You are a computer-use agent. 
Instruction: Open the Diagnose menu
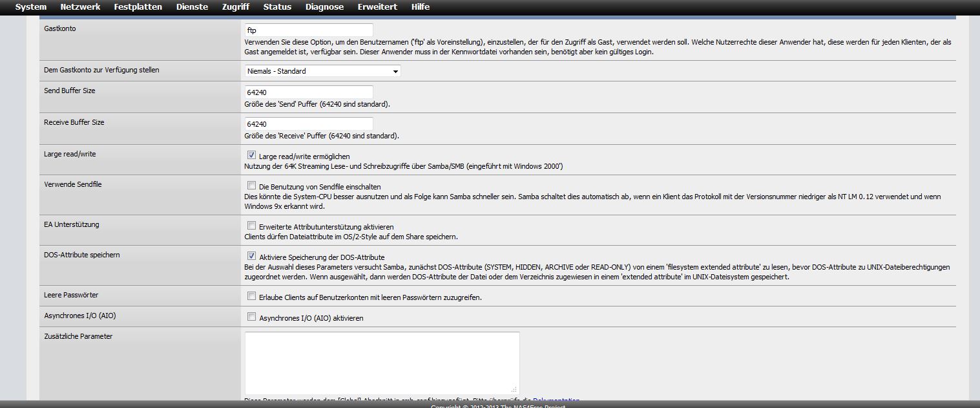324,7
